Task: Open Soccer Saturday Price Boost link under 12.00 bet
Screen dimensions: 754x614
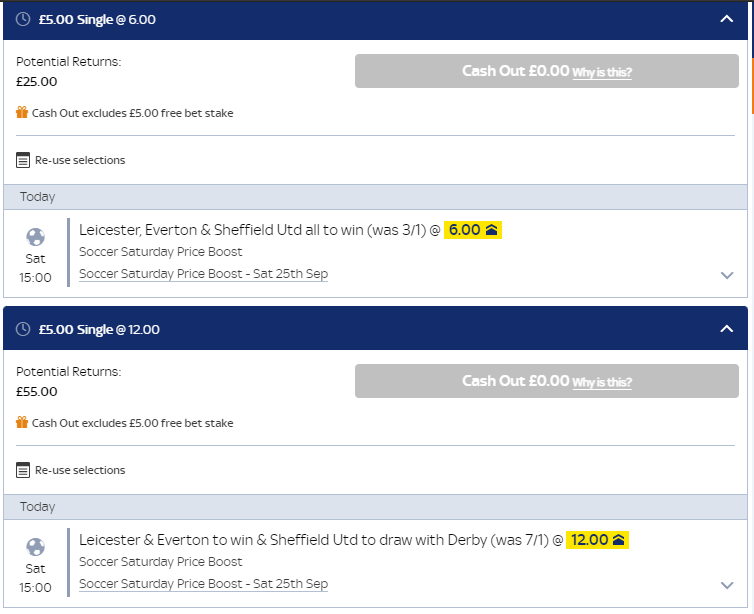Action: (x=203, y=584)
